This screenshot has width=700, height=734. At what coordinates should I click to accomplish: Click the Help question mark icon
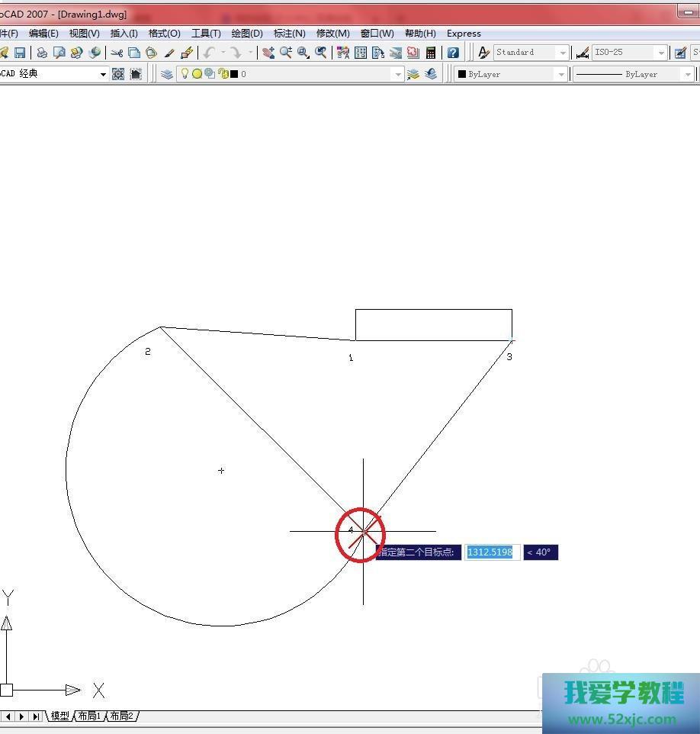[x=453, y=53]
